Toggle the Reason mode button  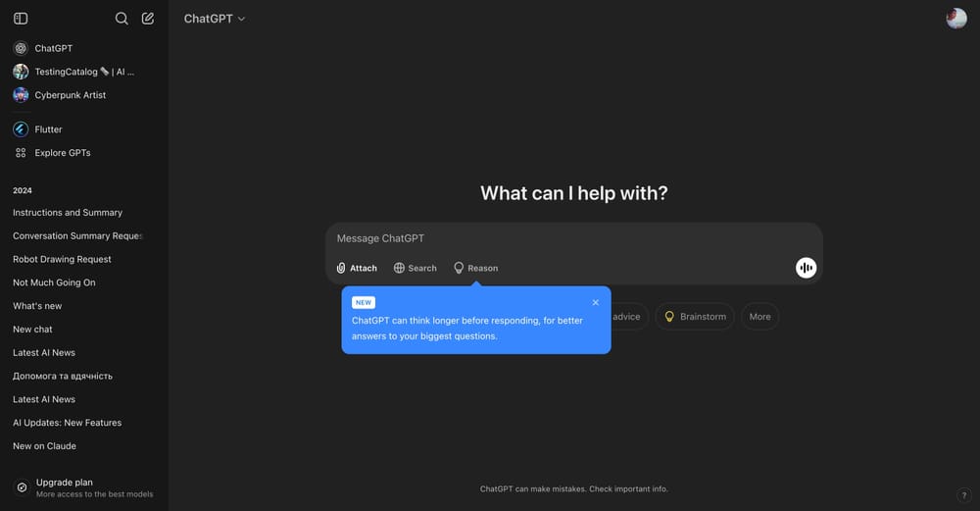(x=475, y=268)
